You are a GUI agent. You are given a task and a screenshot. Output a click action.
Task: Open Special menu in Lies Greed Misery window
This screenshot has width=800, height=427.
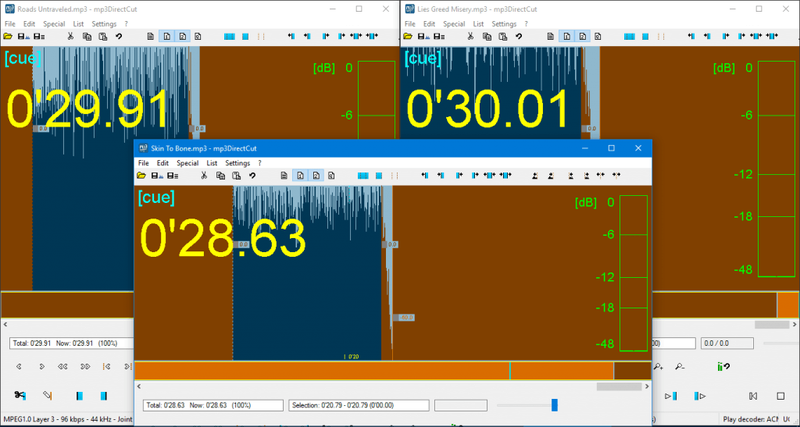(454, 24)
